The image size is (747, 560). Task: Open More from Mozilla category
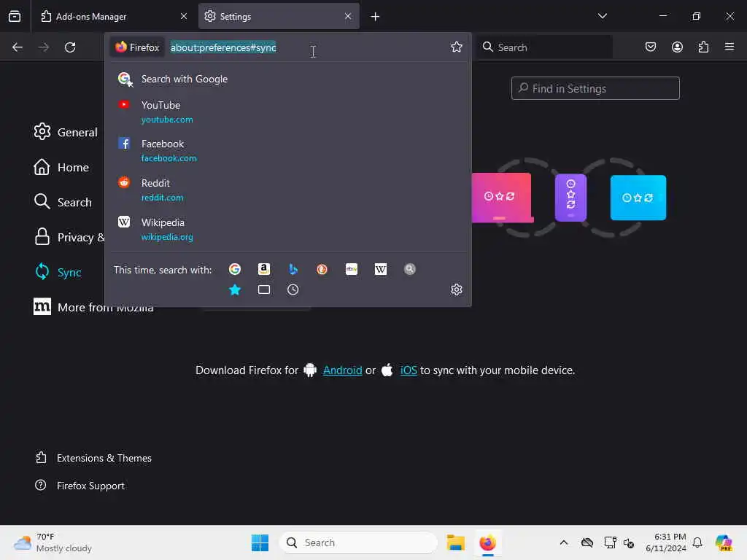coord(93,307)
